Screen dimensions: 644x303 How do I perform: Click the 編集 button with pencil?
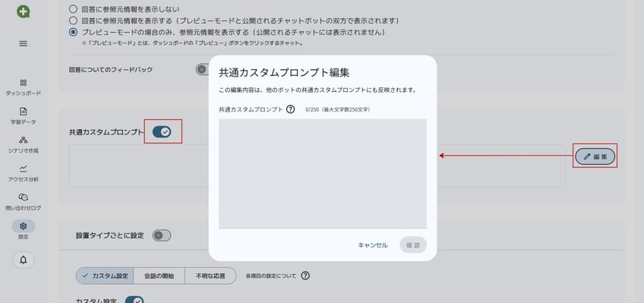[x=595, y=156]
